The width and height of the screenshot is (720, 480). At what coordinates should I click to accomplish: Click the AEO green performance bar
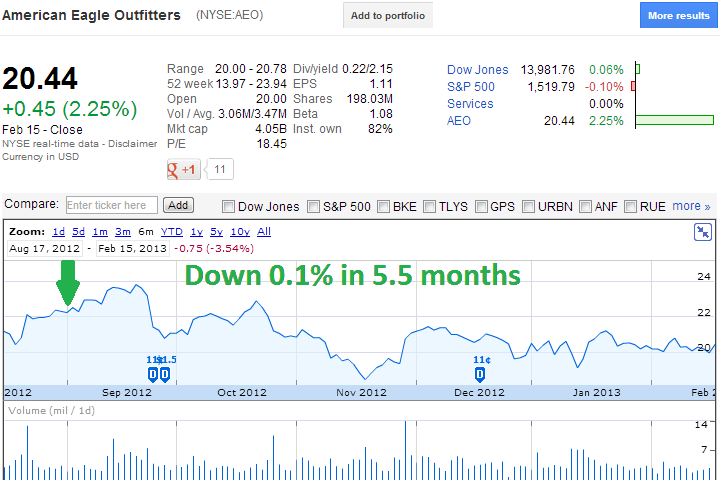coord(675,120)
